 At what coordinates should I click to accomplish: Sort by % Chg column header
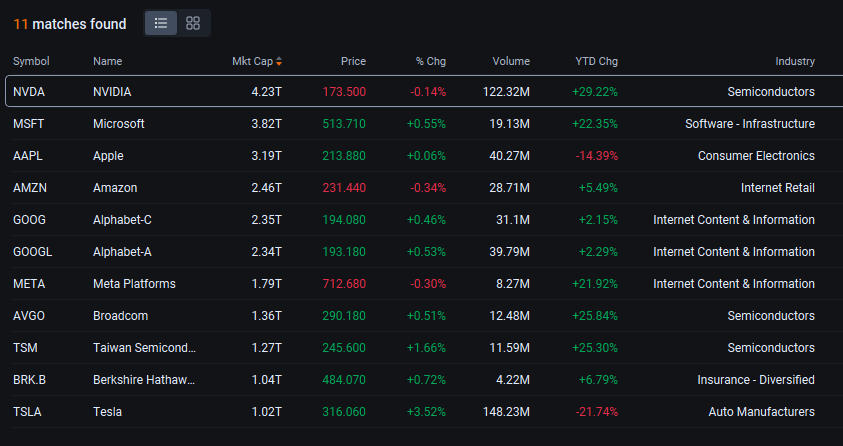[x=431, y=61]
